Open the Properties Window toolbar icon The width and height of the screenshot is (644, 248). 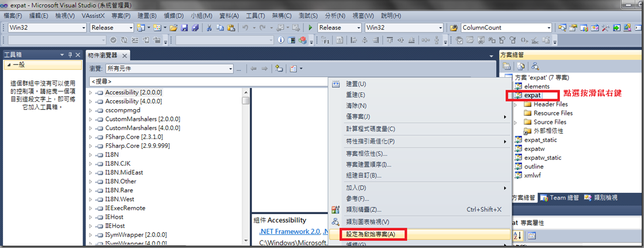(573, 28)
